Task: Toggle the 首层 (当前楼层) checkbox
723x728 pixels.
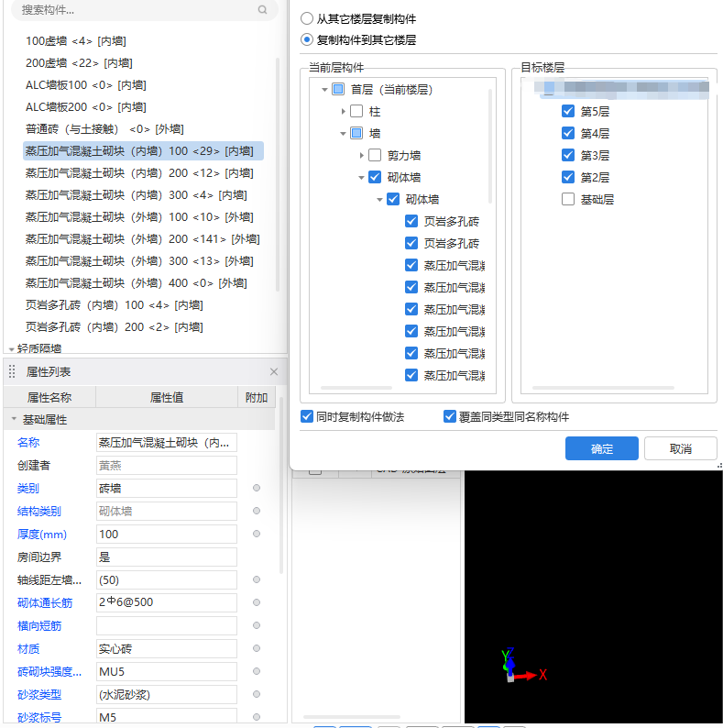Action: pos(338,89)
